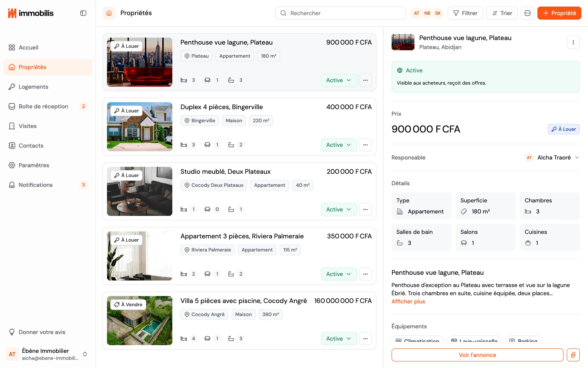
Task: Click the NB avatar in top bar
Action: pyautogui.click(x=427, y=13)
